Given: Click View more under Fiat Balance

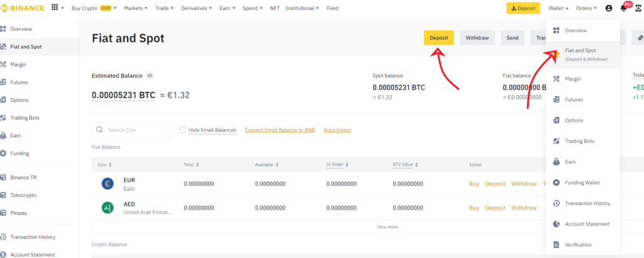Looking at the screenshot, I should [387, 227].
